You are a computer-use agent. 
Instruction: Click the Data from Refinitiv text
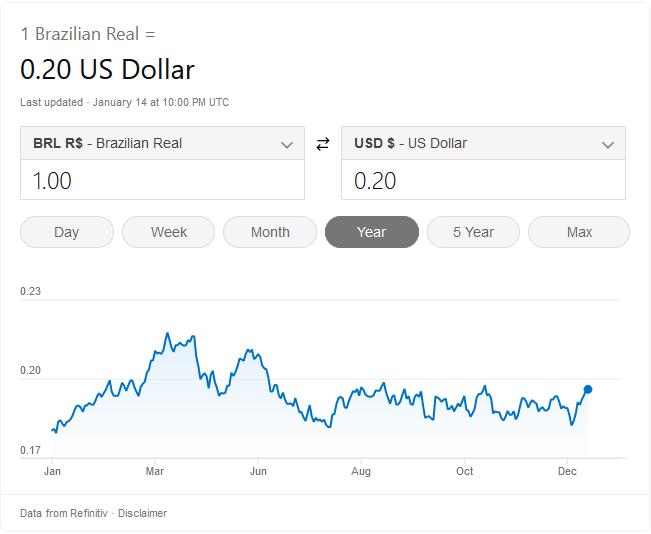tap(64, 513)
